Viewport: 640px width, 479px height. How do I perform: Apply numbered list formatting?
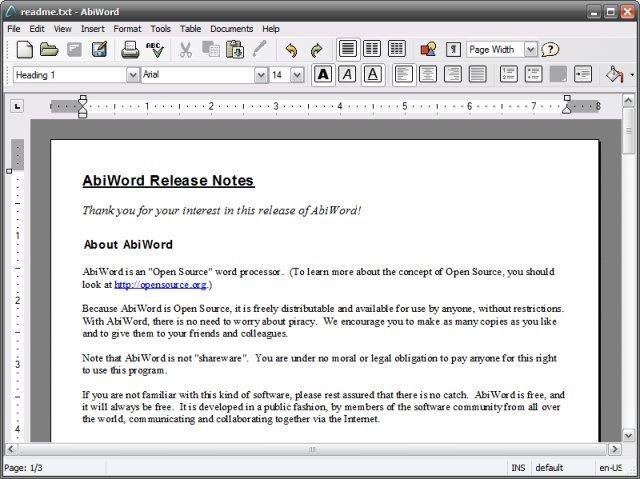[509, 75]
